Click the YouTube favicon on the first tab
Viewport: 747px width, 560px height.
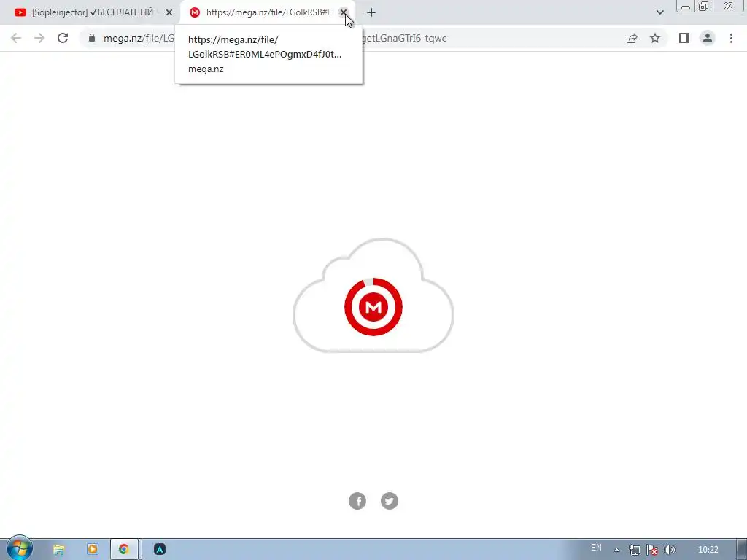click(x=20, y=12)
